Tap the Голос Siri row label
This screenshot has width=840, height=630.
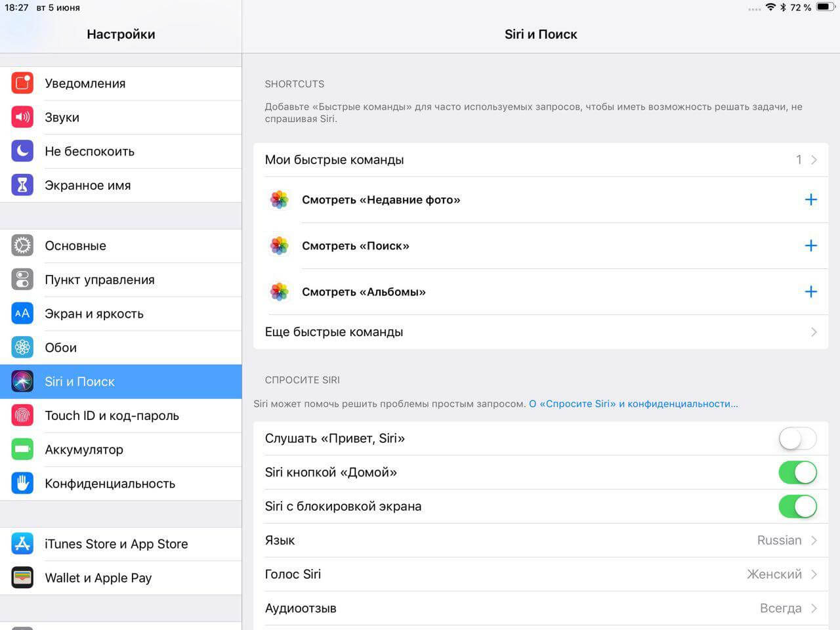pyautogui.click(x=293, y=574)
